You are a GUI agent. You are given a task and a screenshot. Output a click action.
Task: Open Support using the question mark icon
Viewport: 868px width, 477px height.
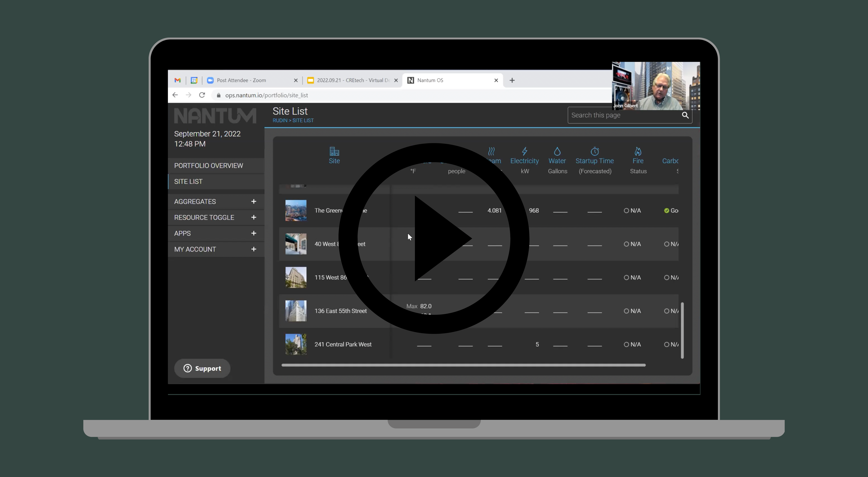point(188,368)
